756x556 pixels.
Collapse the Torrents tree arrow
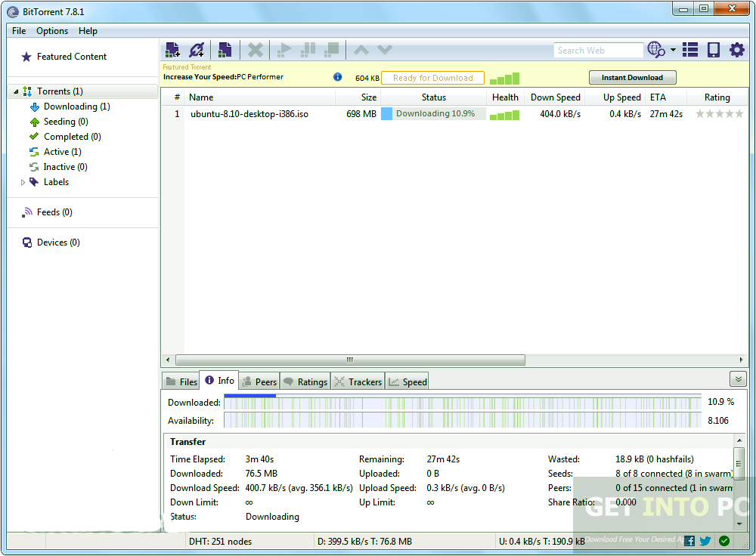(x=16, y=91)
